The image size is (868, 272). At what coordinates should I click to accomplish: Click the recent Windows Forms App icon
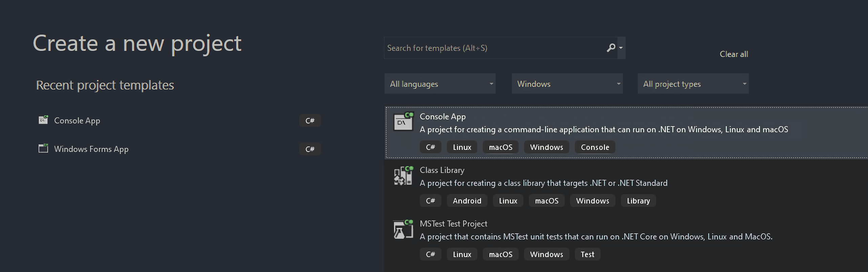click(43, 148)
